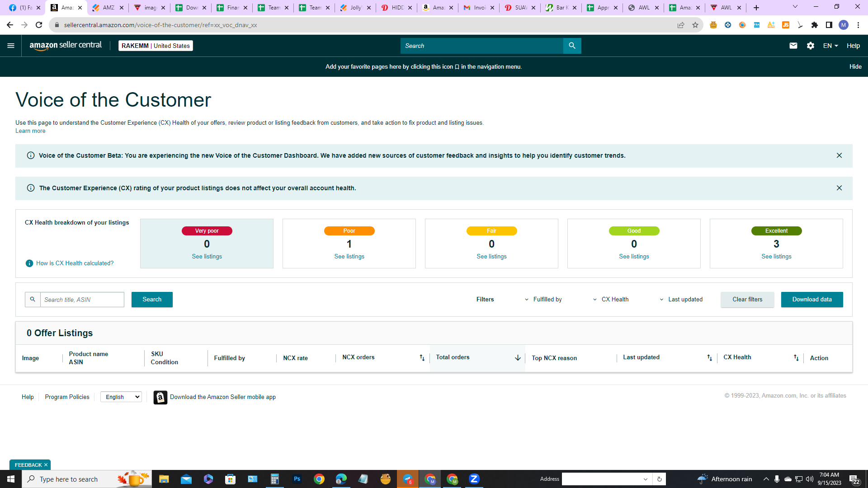
Task: Switch to the AMZ browser tab
Action: click(108, 8)
